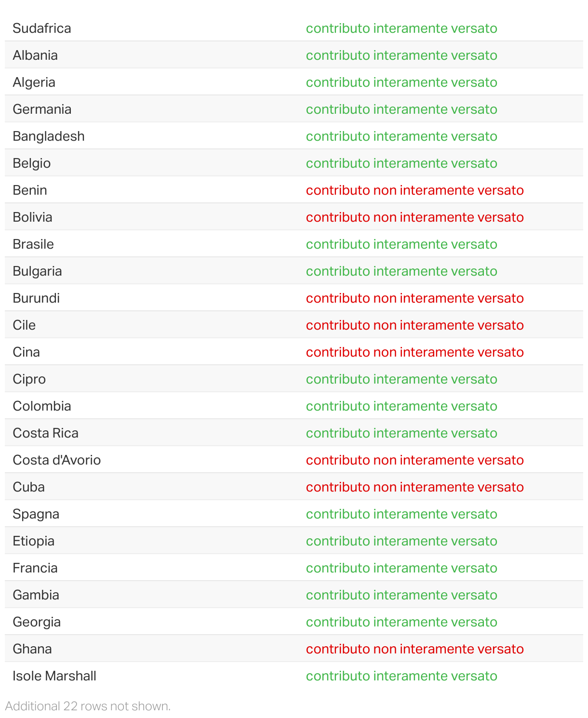Select the Bolivia country cell
This screenshot has width=588, height=718.
(32, 217)
